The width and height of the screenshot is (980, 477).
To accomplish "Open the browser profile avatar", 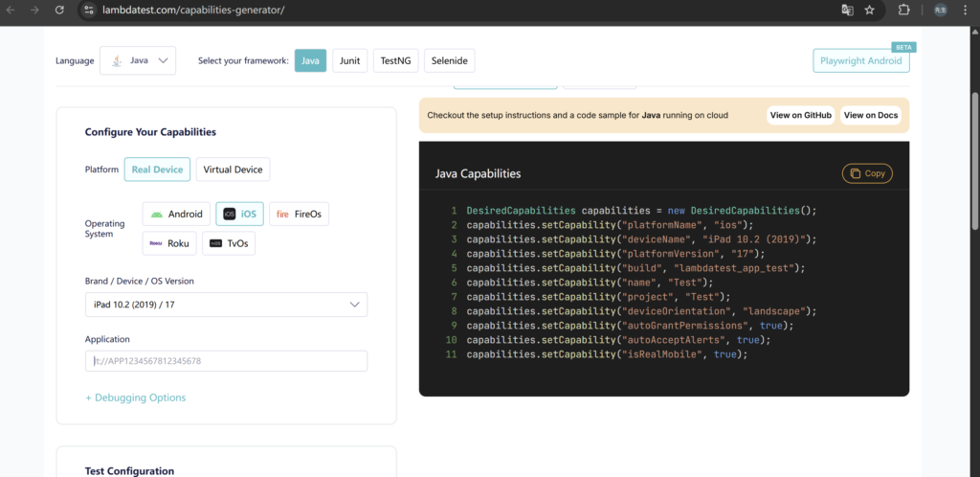I will [940, 10].
